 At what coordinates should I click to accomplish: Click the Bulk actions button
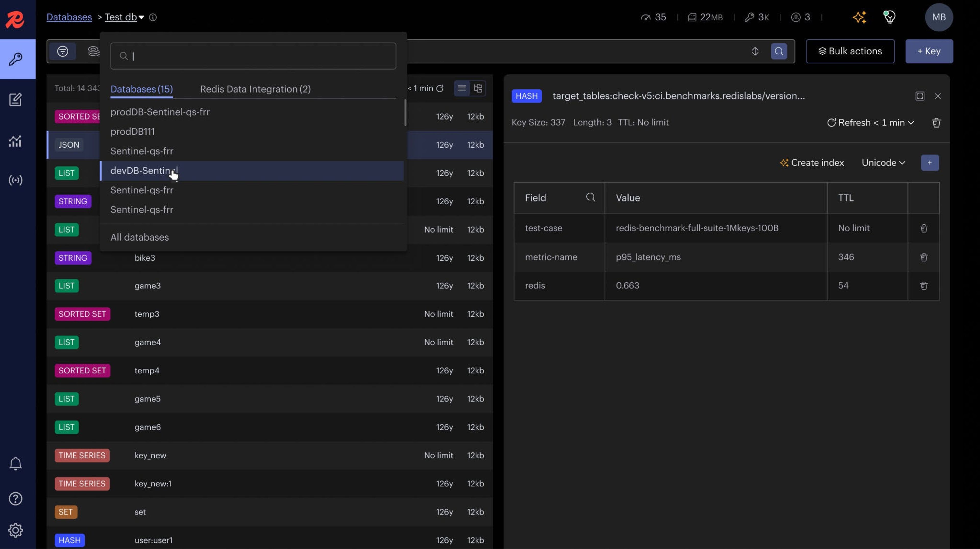coord(850,51)
